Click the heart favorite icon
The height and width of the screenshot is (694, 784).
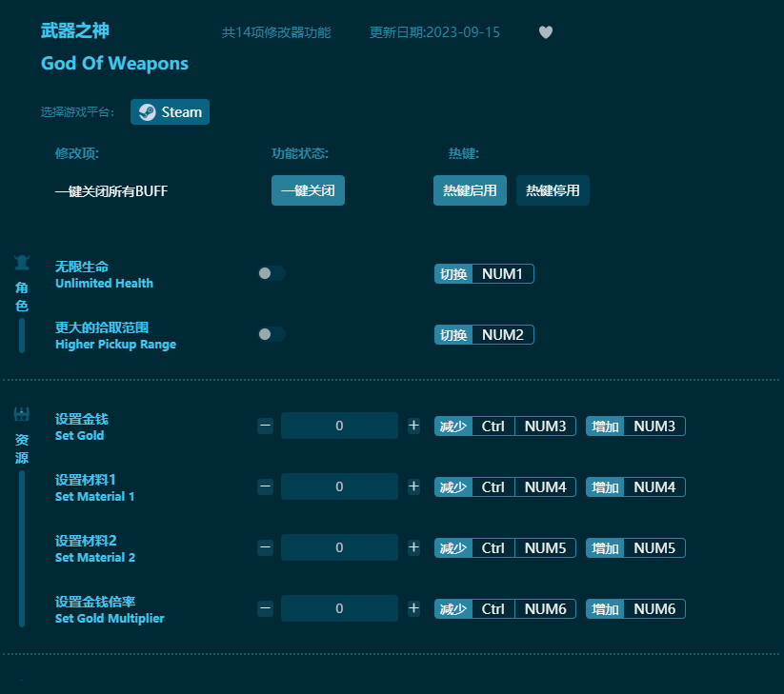(546, 31)
